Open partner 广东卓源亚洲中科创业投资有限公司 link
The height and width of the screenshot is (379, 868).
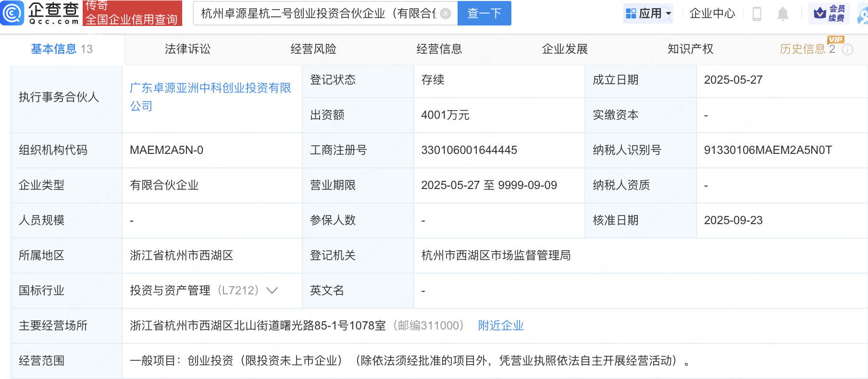211,97
